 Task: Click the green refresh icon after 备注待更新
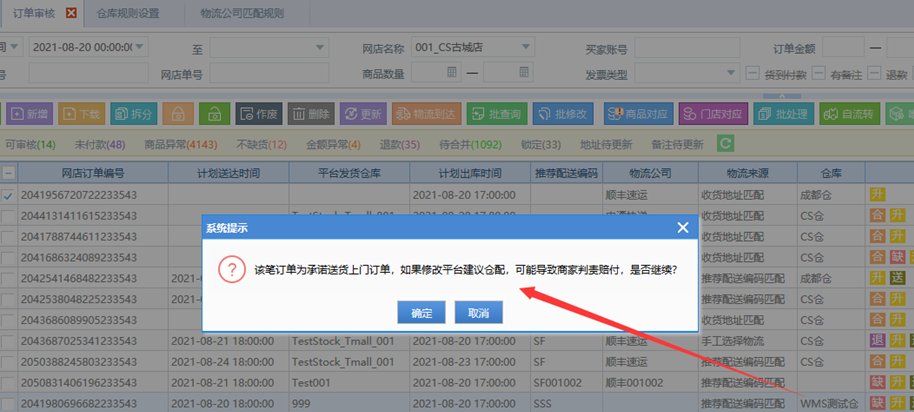[725, 144]
